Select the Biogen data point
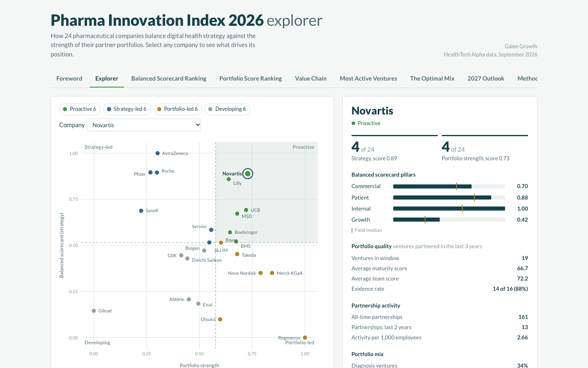Screen dimensions: 588x368 click(204, 251)
